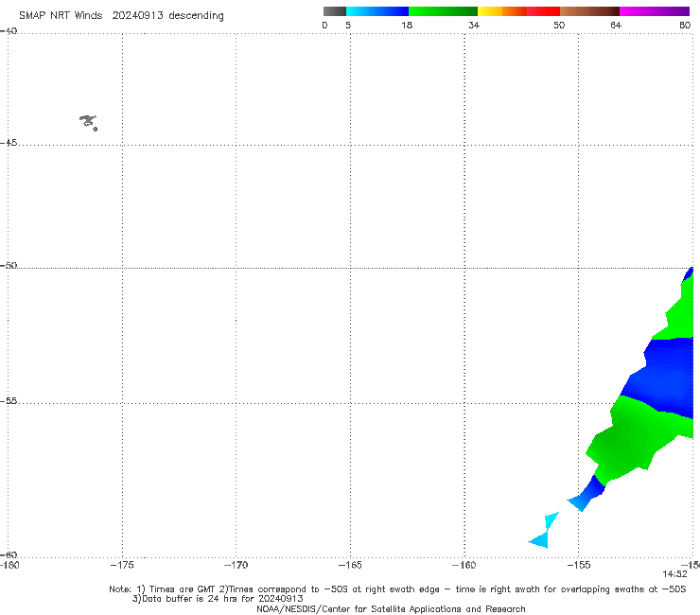This screenshot has height=615, width=700.
Task: Click the cyan-to-blue segment of the color bar
Action: click(x=377, y=11)
